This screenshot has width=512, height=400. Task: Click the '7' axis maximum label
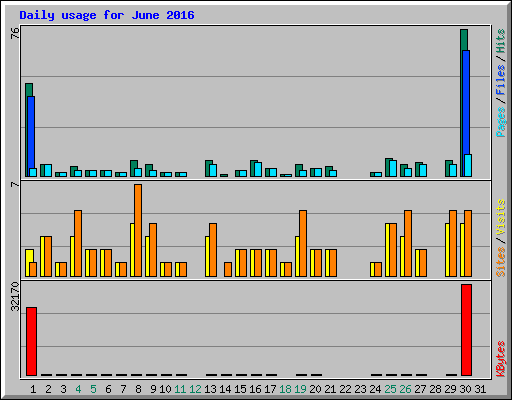[15, 184]
